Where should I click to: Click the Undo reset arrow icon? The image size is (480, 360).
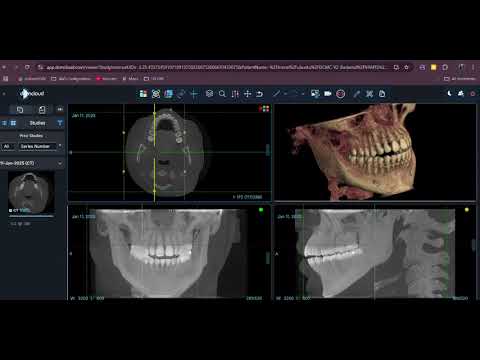[260, 94]
